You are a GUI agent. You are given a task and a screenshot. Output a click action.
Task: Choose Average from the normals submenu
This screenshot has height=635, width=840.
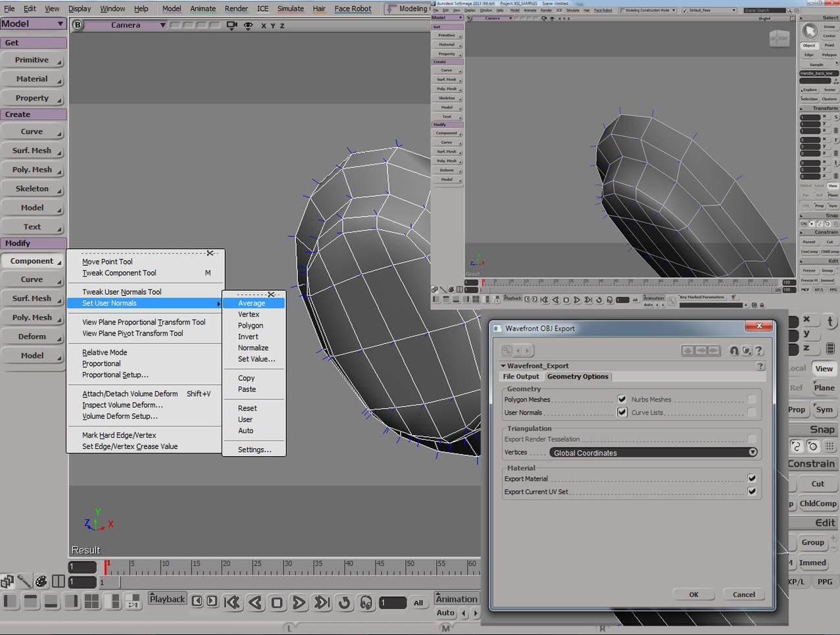[252, 303]
